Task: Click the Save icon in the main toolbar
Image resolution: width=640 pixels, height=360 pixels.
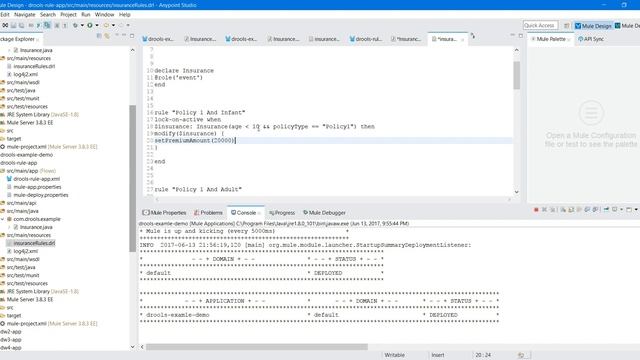Action: tap(13, 25)
